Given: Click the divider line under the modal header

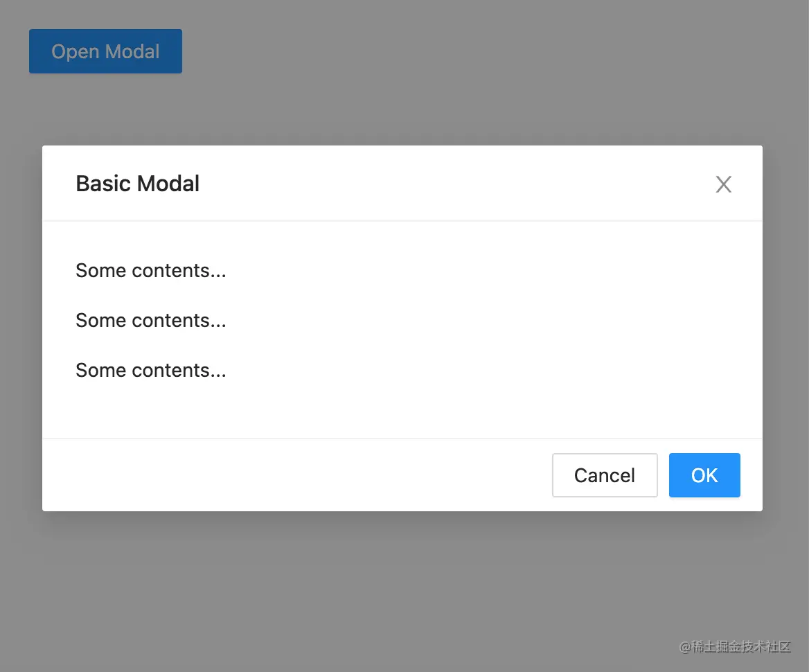Looking at the screenshot, I should point(402,221).
